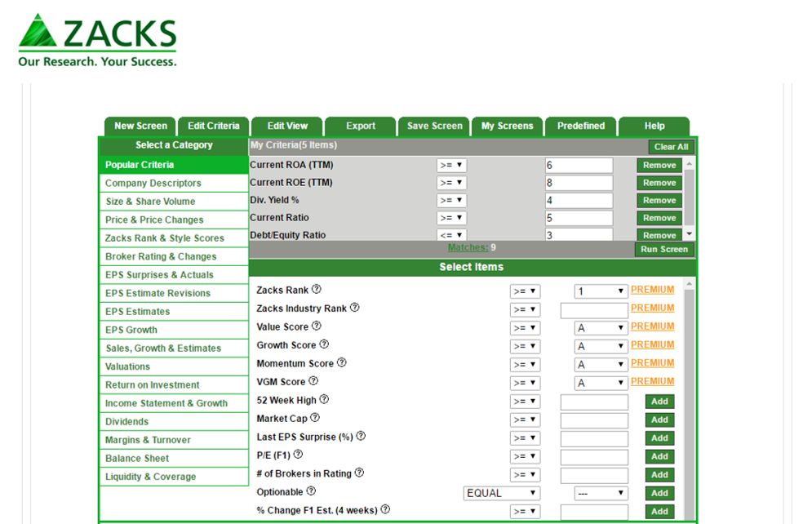Click the My Criteria scroll down arrow
Viewport: 812px width, 524px height.
click(x=690, y=234)
